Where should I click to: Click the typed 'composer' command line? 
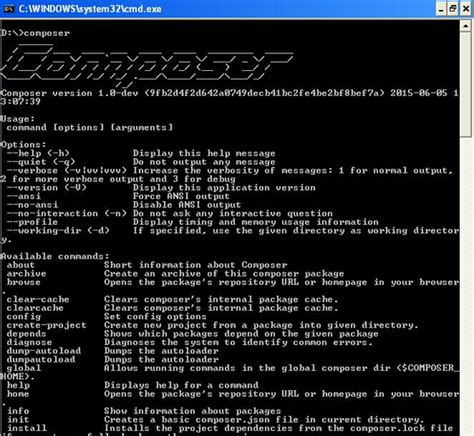click(x=35, y=33)
